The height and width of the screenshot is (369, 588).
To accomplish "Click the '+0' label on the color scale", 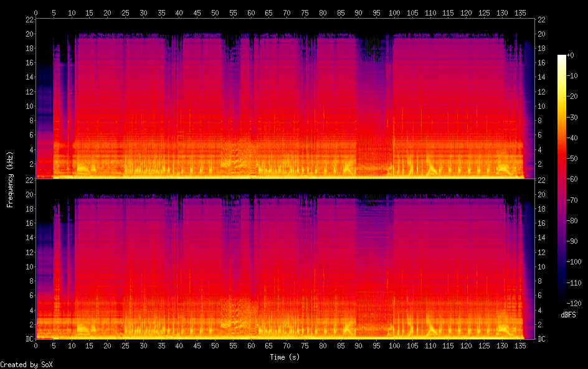I will click(570, 55).
